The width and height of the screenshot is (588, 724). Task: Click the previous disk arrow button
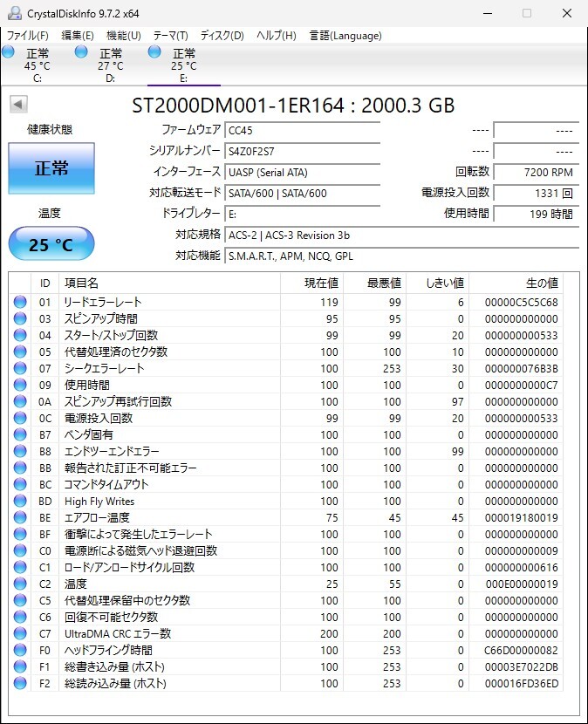point(18,104)
